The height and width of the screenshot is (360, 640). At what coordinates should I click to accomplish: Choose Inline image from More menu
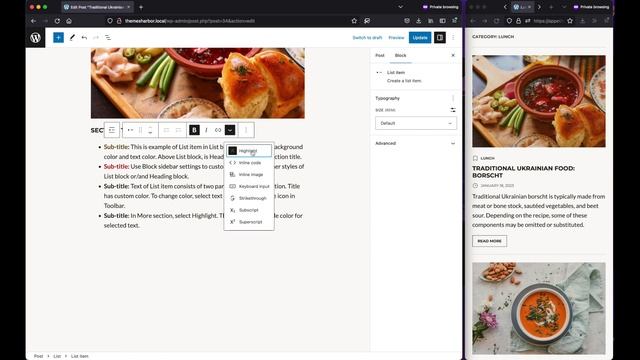pyautogui.click(x=249, y=175)
